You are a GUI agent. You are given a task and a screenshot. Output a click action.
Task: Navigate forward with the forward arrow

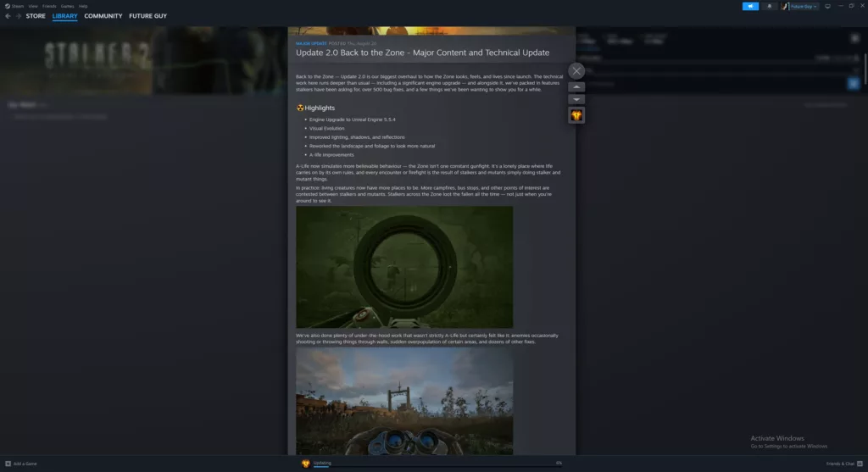point(19,16)
